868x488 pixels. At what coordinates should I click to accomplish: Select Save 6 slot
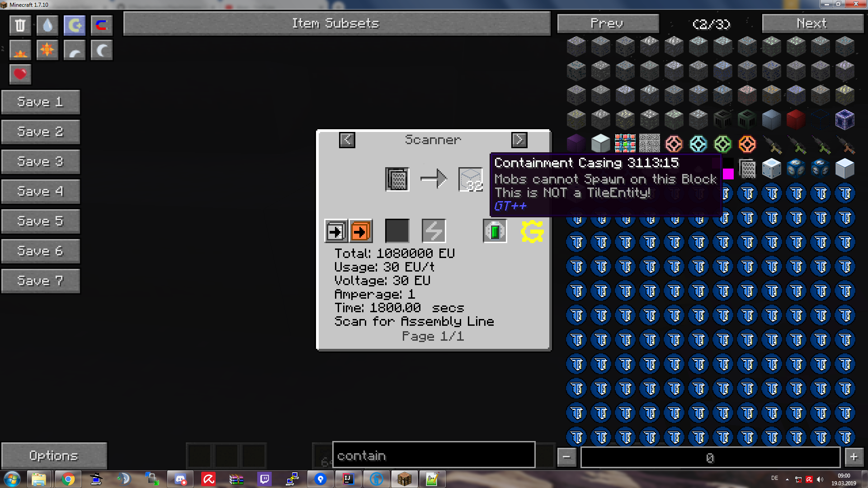tap(40, 251)
